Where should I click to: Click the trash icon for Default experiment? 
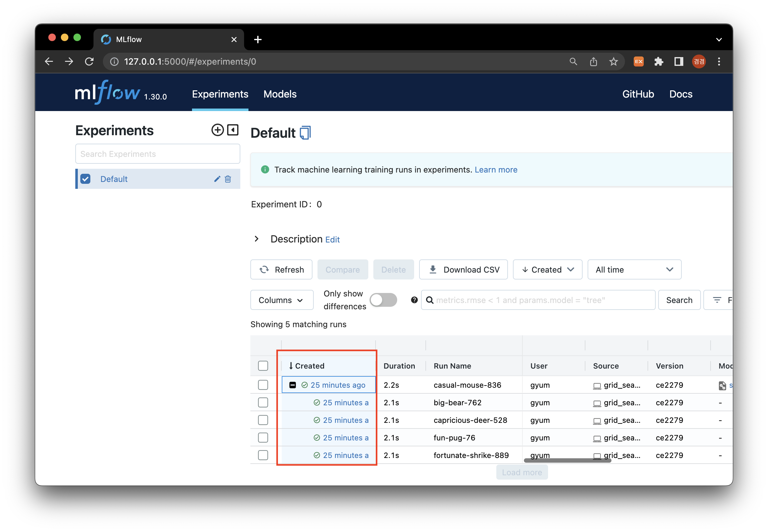228,179
